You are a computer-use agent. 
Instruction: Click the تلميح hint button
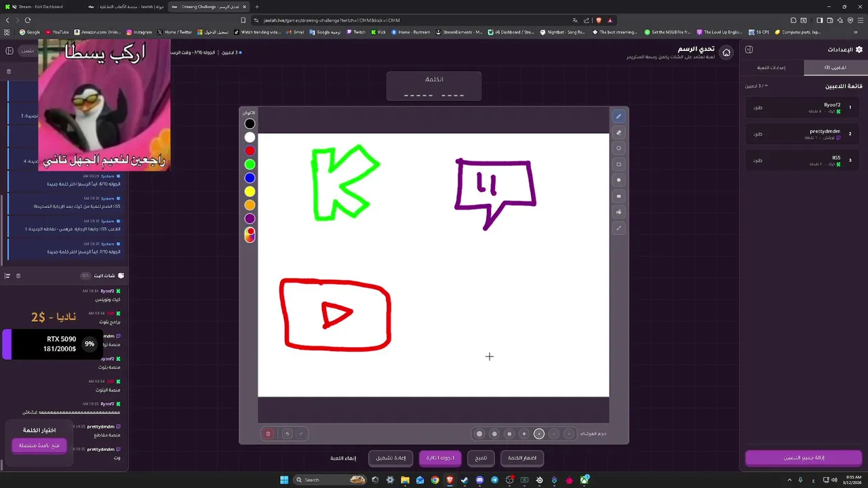(481, 458)
